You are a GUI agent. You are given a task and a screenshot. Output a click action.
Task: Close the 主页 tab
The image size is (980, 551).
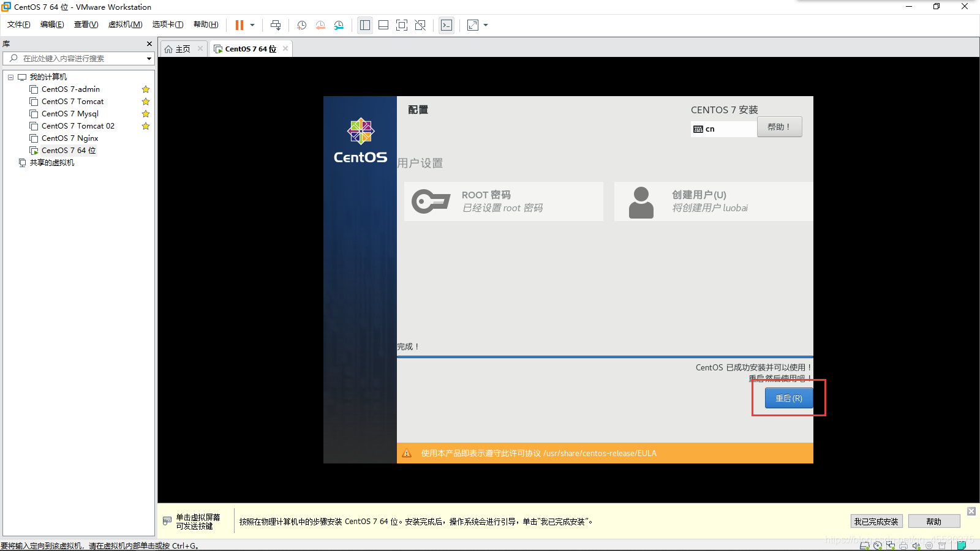pos(200,48)
